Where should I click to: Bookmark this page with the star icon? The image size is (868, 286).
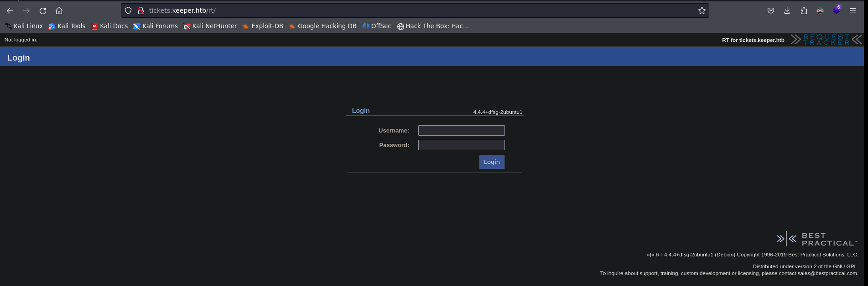702,10
